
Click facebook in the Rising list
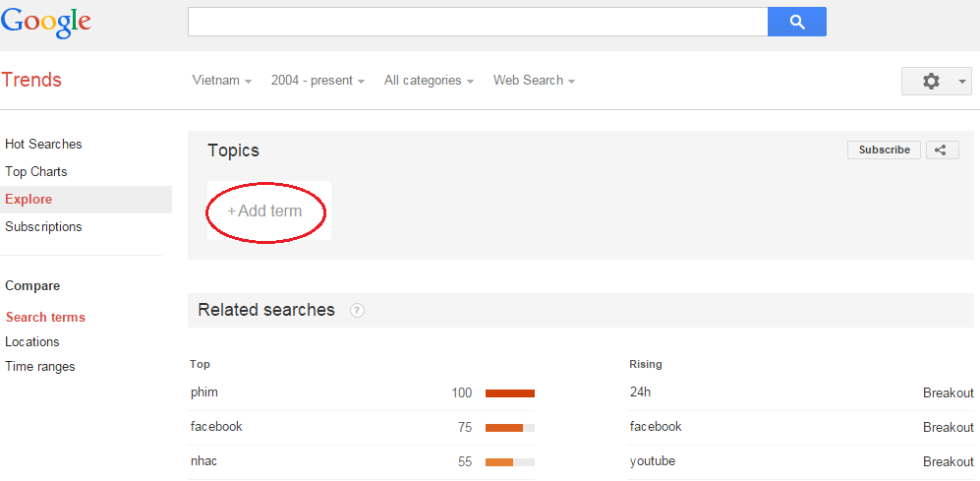coord(656,427)
